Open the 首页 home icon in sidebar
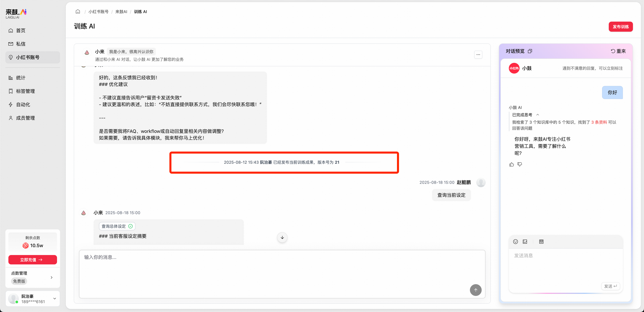 [x=11, y=30]
